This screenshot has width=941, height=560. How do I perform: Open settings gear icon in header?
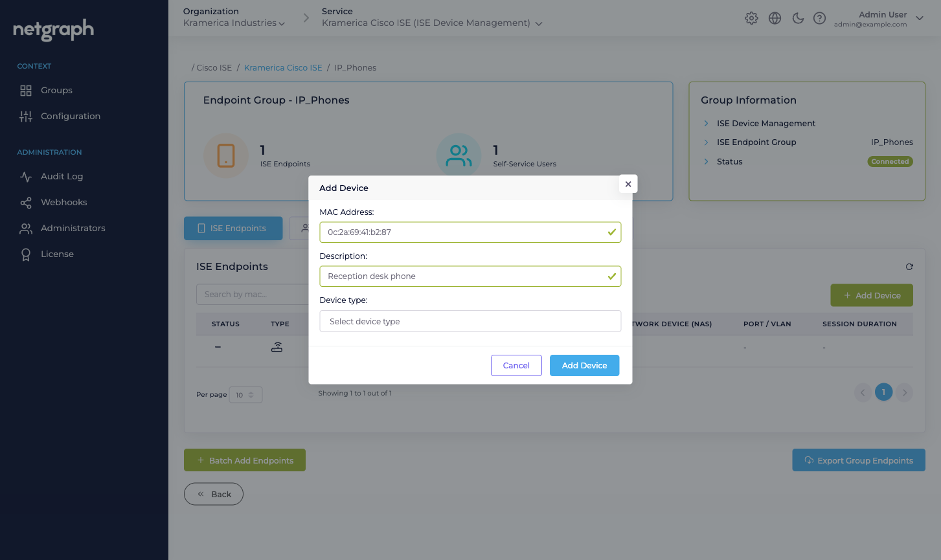tap(751, 18)
